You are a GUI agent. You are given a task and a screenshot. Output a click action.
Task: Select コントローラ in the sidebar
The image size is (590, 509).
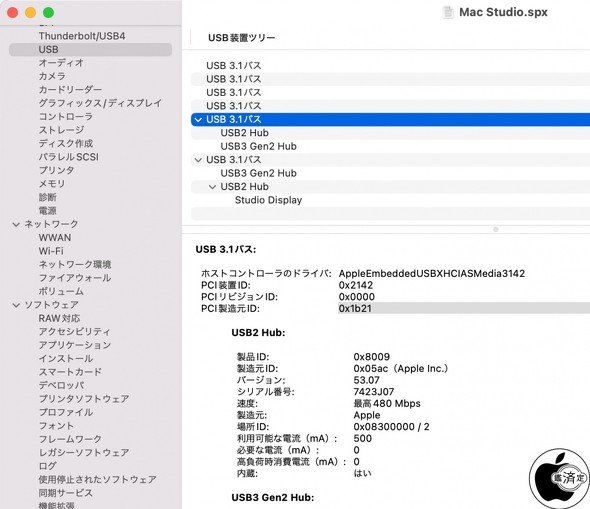pos(65,117)
